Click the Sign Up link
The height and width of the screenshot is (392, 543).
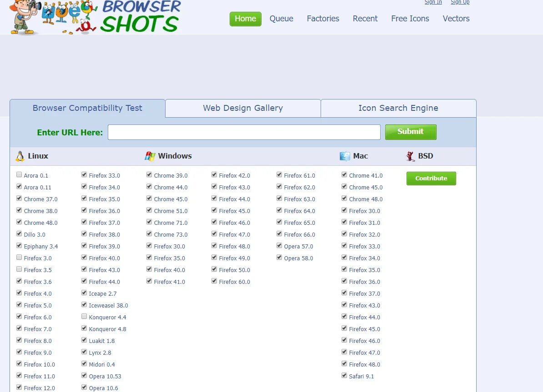click(x=460, y=2)
